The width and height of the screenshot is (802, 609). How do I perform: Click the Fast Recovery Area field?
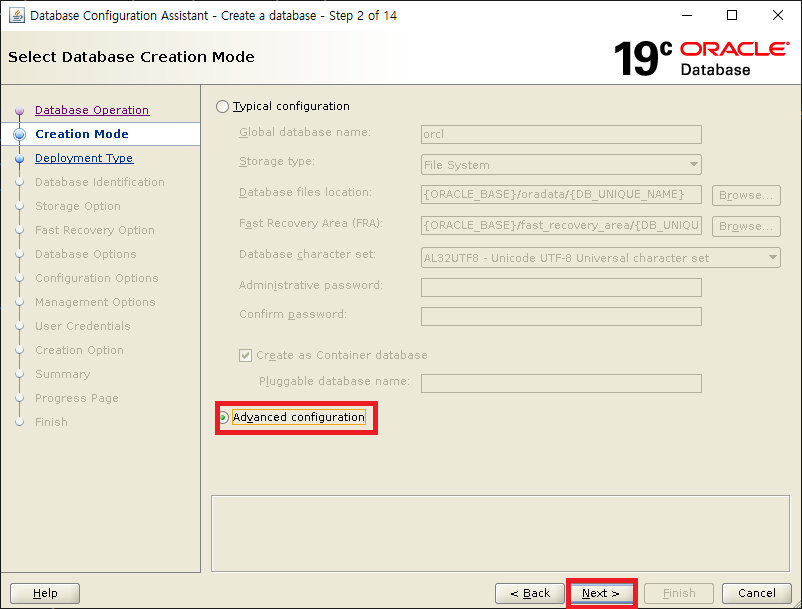(x=561, y=225)
